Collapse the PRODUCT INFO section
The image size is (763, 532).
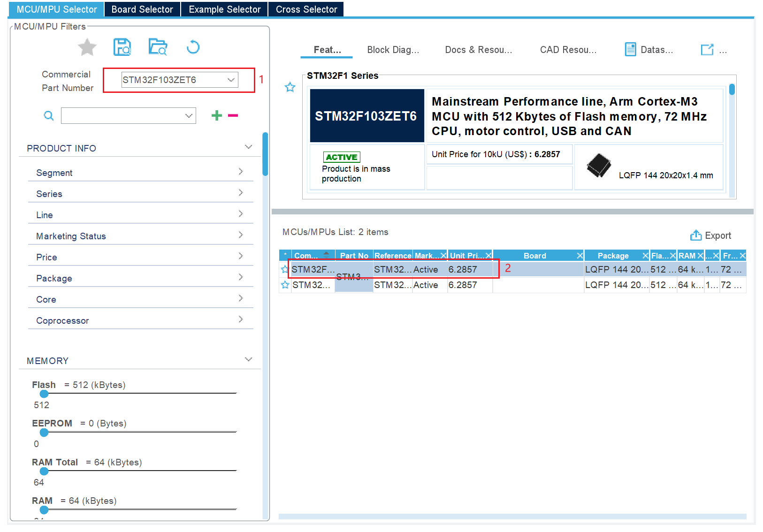click(249, 147)
